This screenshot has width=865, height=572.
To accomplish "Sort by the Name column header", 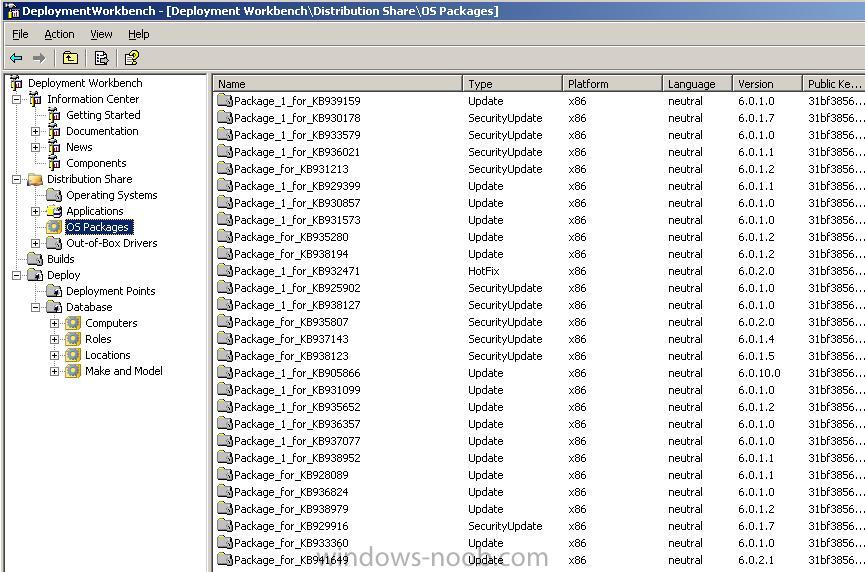I will [338, 84].
